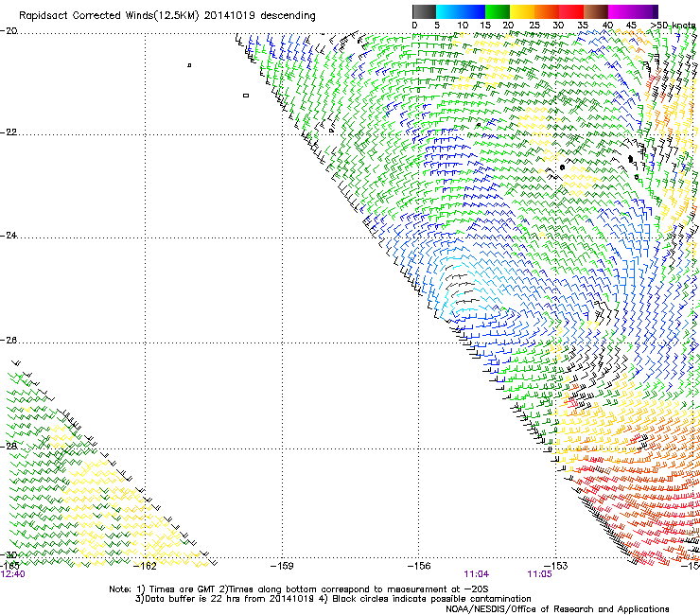Click the legend tick label '40'

coord(607,26)
